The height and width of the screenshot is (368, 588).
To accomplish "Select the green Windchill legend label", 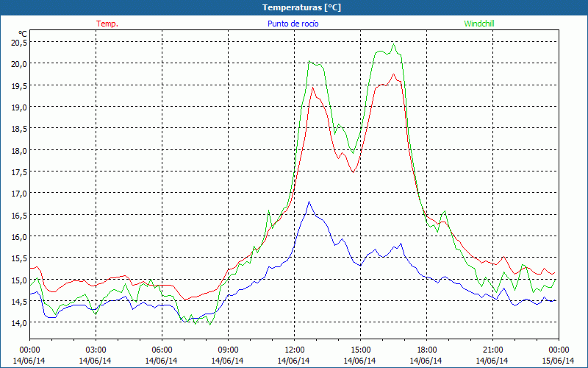I will [479, 24].
